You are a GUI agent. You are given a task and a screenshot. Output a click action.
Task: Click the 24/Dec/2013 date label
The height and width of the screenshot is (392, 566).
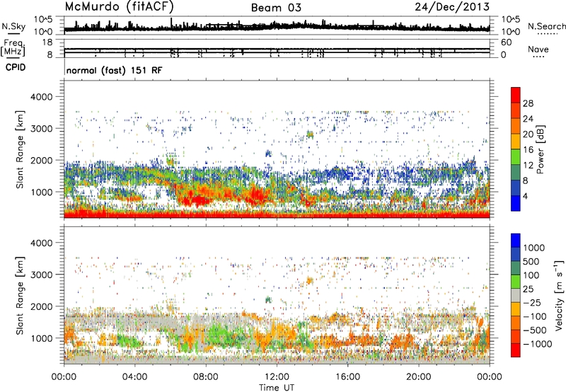pos(452,6)
